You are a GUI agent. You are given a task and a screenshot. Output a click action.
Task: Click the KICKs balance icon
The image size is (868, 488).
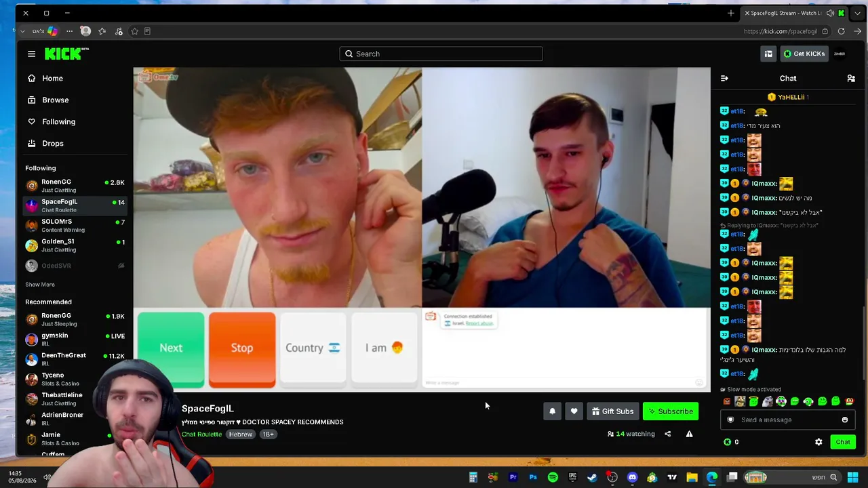click(728, 442)
